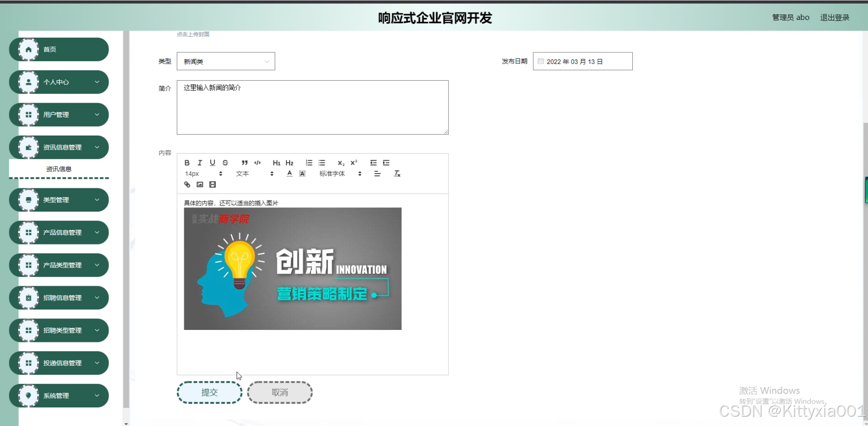This screenshot has width=868, height=426.
Task: Click the 产品类型管理 chevron arrow
Action: [x=97, y=265]
